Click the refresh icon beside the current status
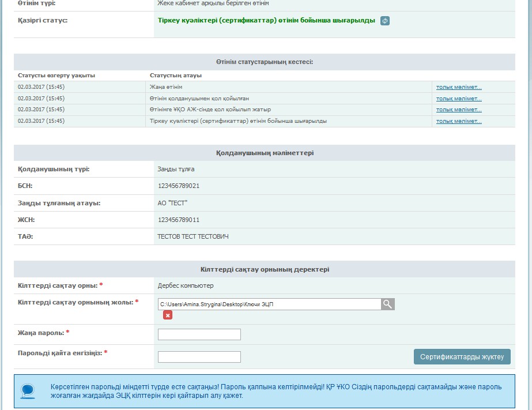This screenshot has width=532, height=410. (385, 21)
